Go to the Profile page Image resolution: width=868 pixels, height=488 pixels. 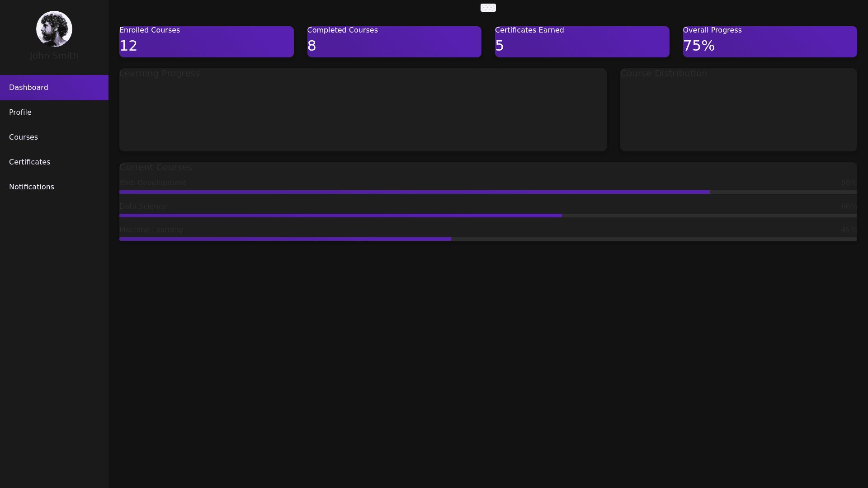(54, 113)
